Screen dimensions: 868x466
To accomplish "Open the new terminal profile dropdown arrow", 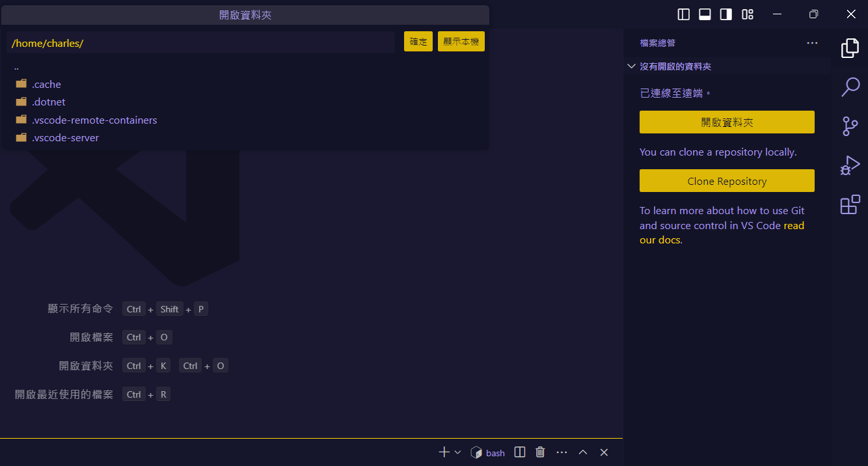I will (x=457, y=452).
